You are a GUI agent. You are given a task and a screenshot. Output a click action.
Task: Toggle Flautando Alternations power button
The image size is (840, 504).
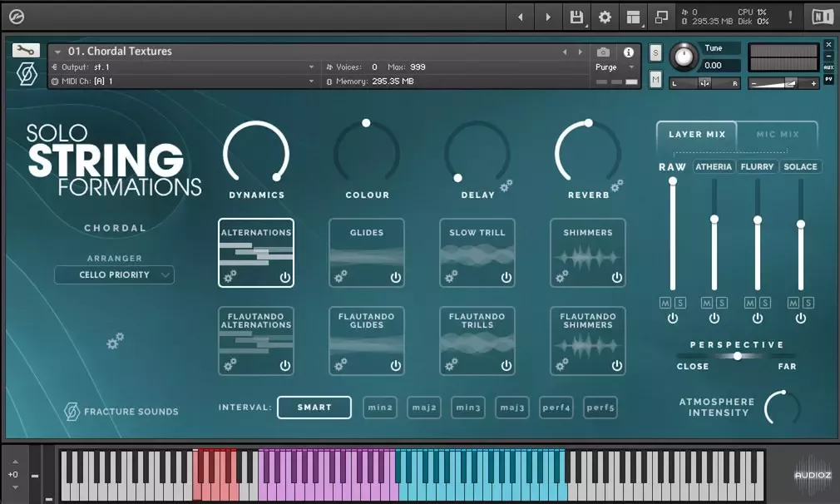(285, 366)
